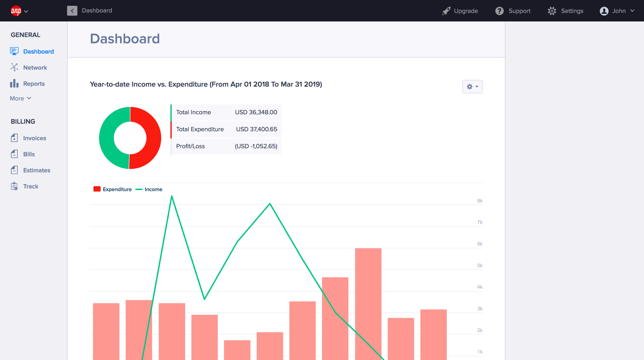Click the Income legend label
Screen dimensions: 644x360
click(x=153, y=189)
